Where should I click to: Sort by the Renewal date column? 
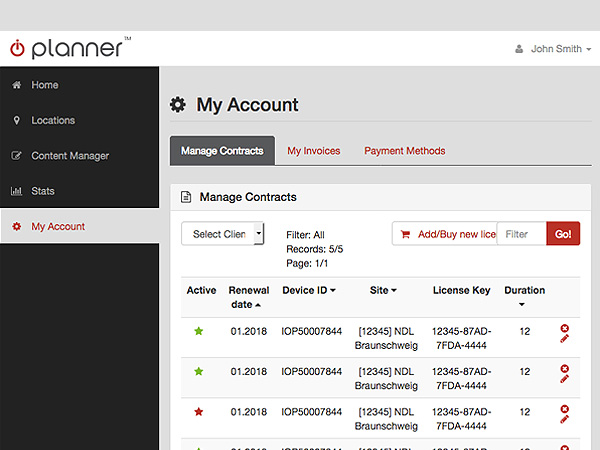(x=249, y=297)
